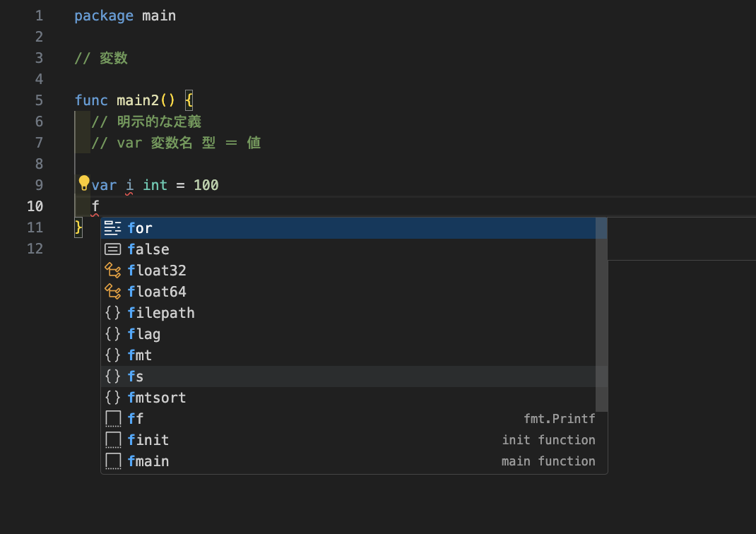Viewport: 756px width, 534px height.
Task: Click the braces module icon beside 'filepath'
Action: click(113, 313)
